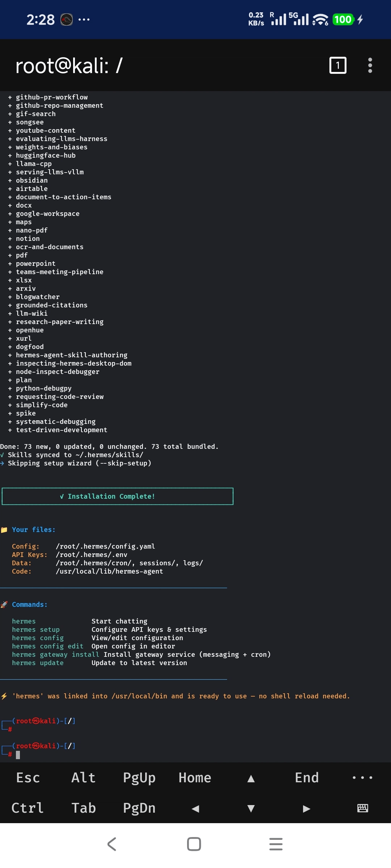Screen dimensions: 391x868
Task: Tap the R roaming signal bars icon
Action: click(278, 19)
